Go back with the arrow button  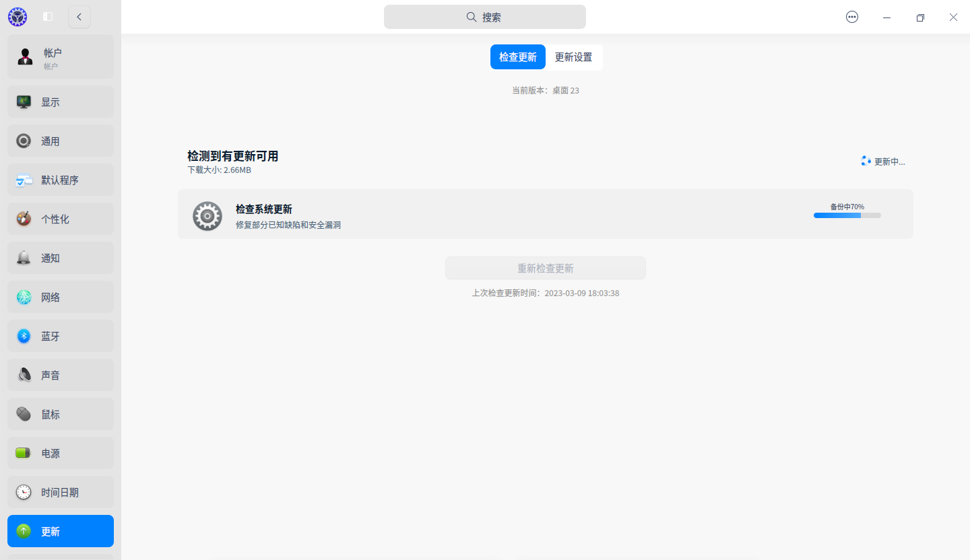click(x=79, y=17)
